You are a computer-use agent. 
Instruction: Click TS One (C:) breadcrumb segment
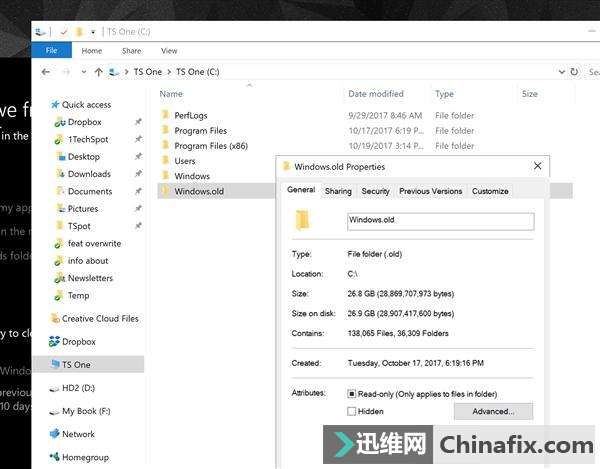pos(197,72)
